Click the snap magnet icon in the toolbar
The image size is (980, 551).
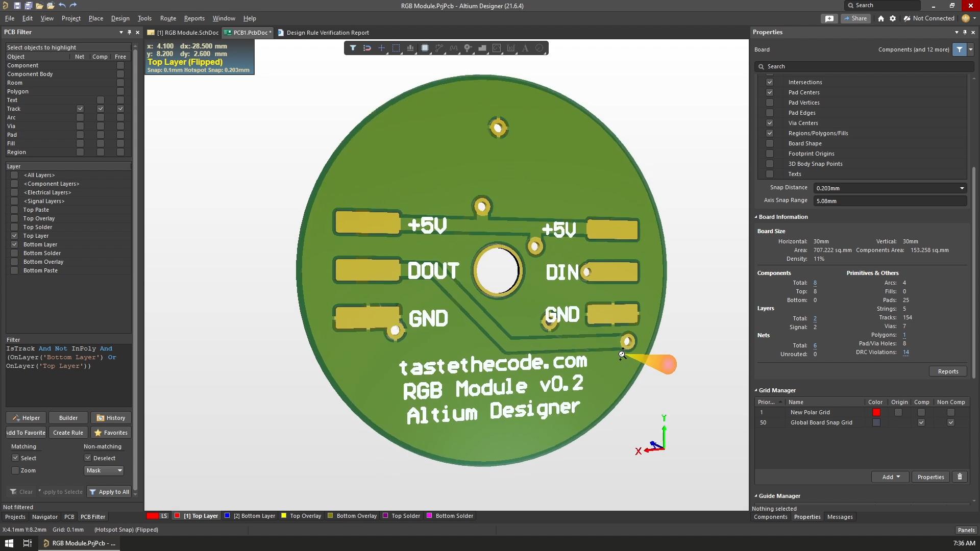[x=367, y=48]
